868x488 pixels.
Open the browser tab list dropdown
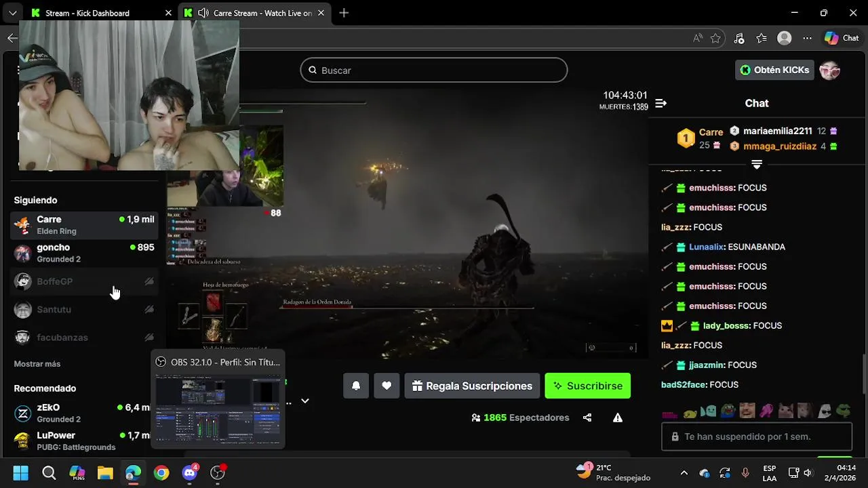(12, 13)
